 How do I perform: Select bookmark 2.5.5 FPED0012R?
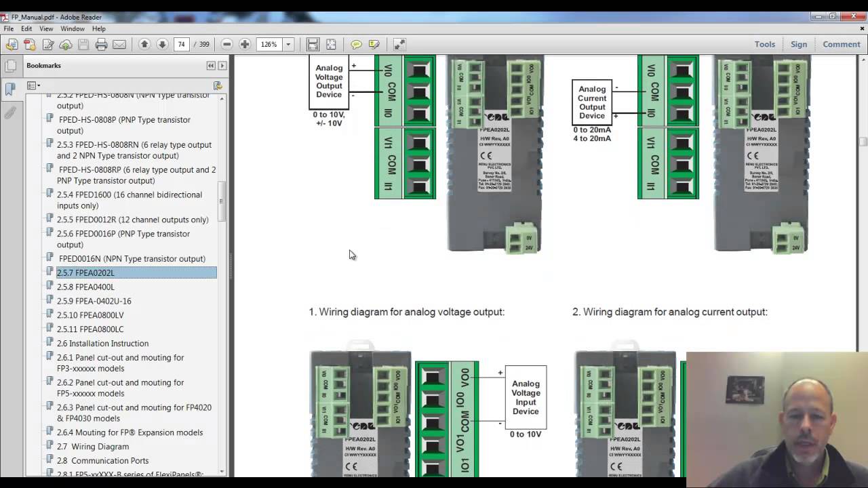point(133,220)
